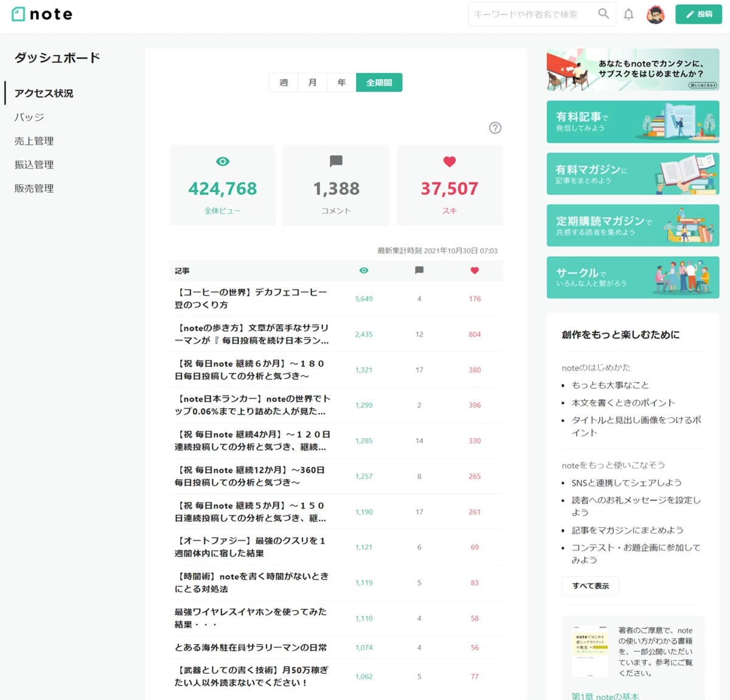This screenshot has height=700, width=730.
Task: Open the 継続６か月 article row
Action: [x=336, y=370]
